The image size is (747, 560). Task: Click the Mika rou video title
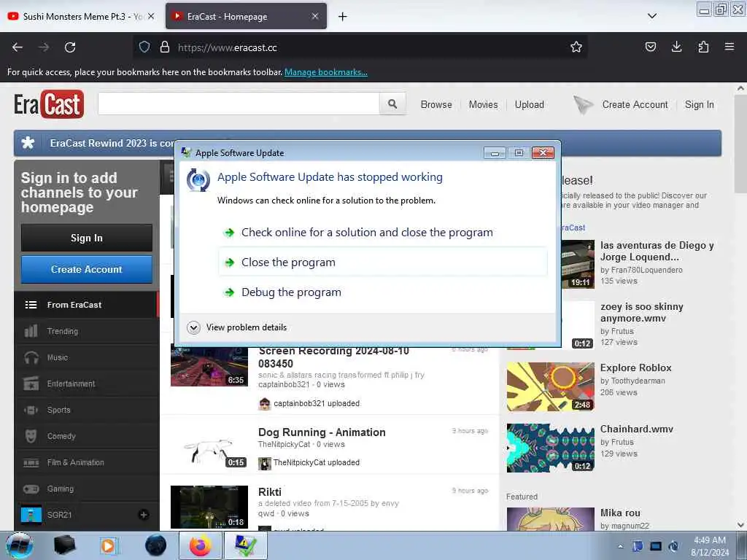620,513
